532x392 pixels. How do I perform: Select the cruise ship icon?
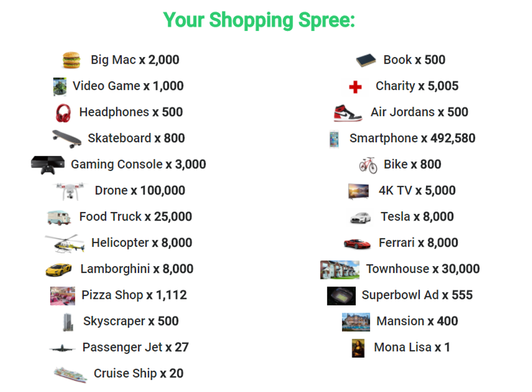[x=71, y=374]
